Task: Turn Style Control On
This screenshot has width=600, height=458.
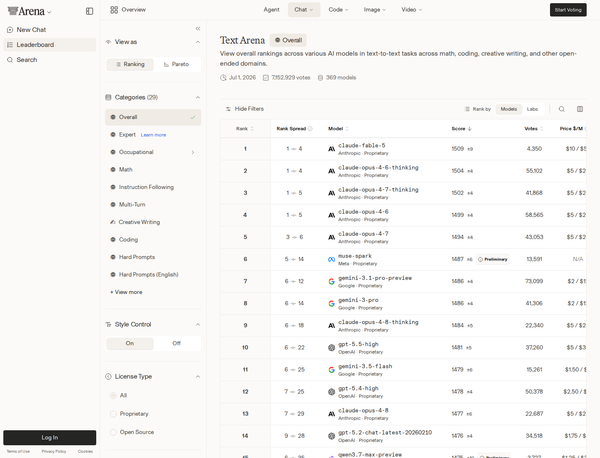Action: tap(130, 344)
